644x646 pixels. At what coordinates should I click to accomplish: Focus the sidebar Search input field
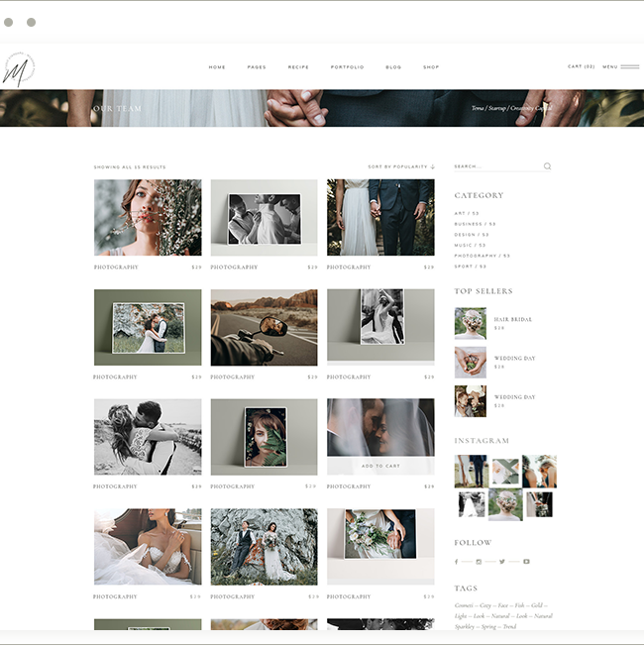tap(495, 166)
